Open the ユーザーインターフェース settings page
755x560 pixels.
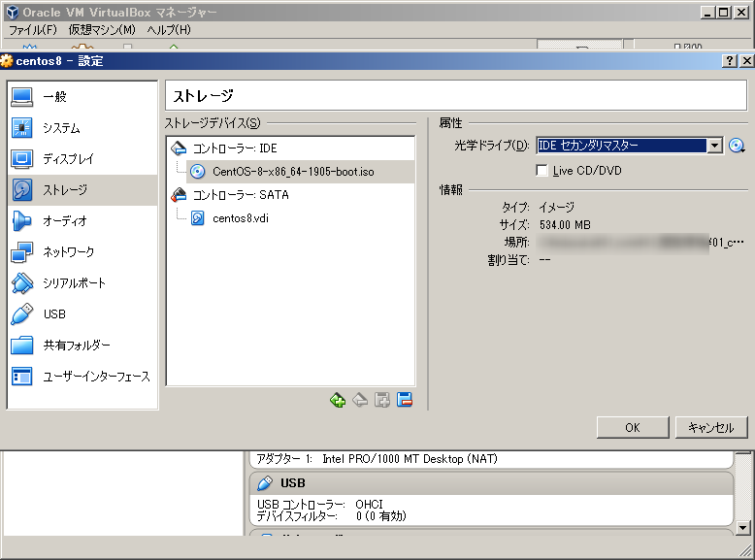click(82, 377)
